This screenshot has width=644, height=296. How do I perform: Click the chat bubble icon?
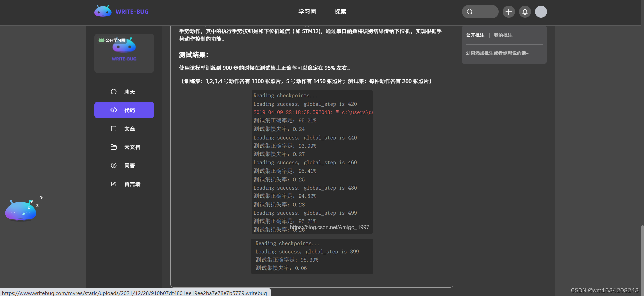point(114,92)
